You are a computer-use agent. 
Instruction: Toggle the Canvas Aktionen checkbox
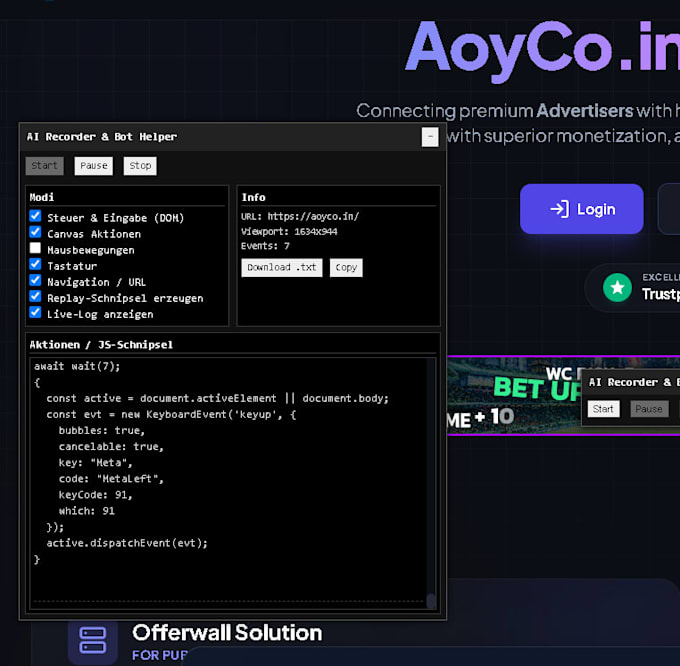pyautogui.click(x=36, y=232)
